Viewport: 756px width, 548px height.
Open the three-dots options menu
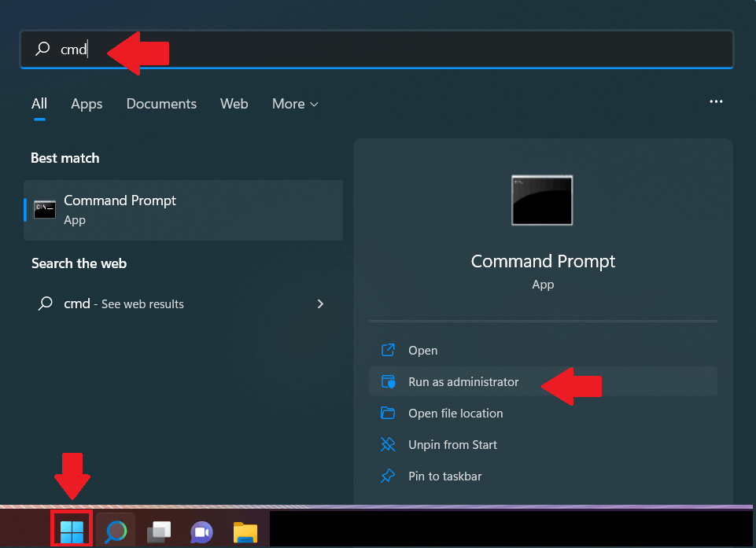point(716,101)
